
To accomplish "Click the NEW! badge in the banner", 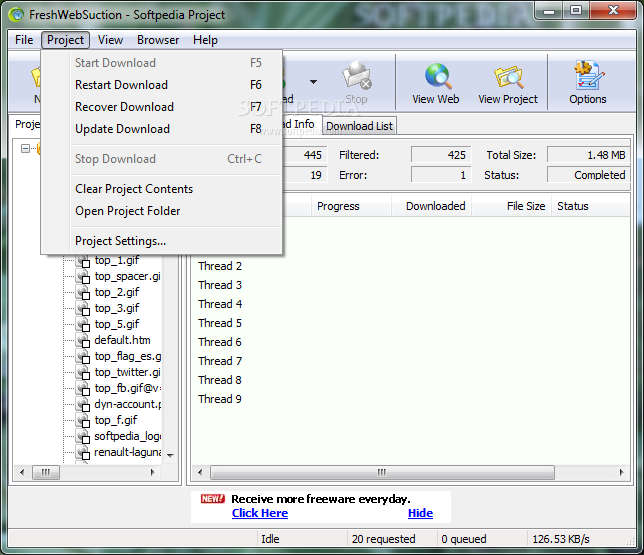I will click(213, 499).
